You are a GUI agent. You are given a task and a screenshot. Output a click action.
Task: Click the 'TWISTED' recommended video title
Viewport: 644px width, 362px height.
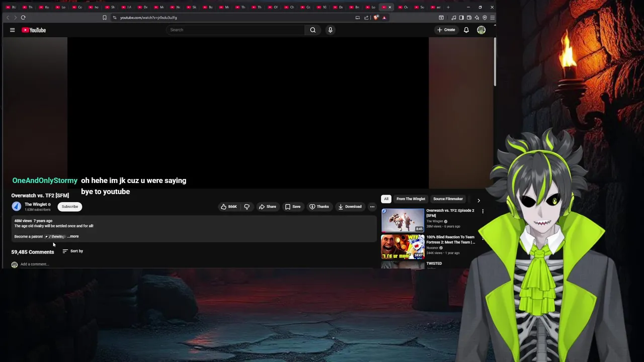pos(434,263)
